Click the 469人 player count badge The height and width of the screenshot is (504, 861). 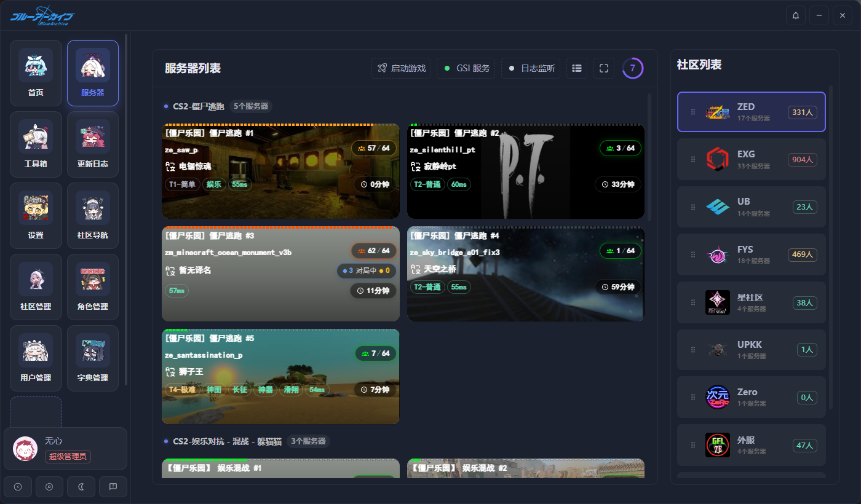point(803,255)
